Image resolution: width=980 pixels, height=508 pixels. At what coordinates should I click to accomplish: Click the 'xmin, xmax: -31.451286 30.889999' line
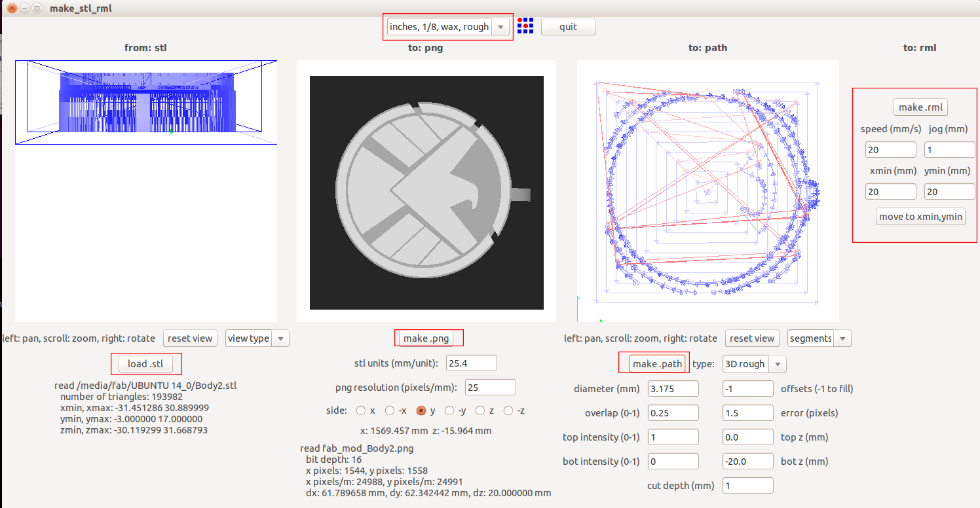point(134,408)
